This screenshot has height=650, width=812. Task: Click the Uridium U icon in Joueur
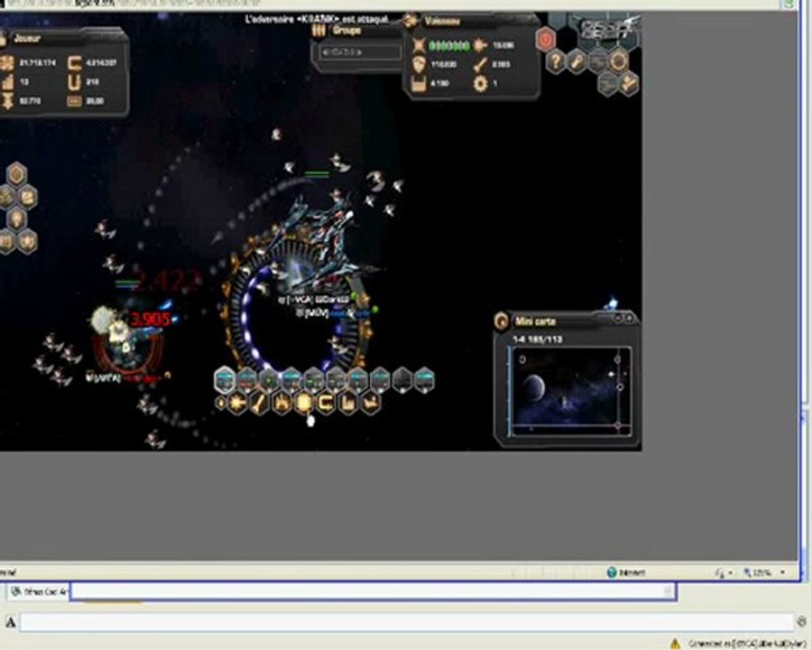pos(75,82)
